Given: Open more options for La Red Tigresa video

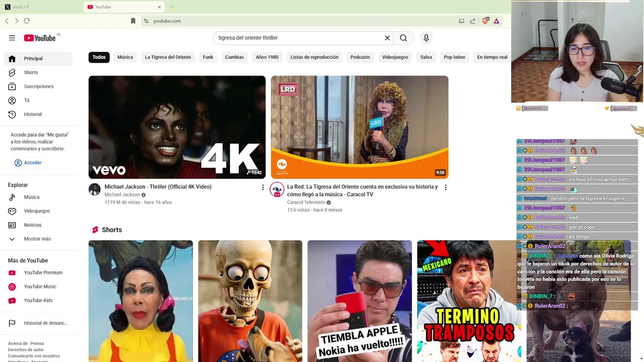Looking at the screenshot, I should [x=445, y=188].
